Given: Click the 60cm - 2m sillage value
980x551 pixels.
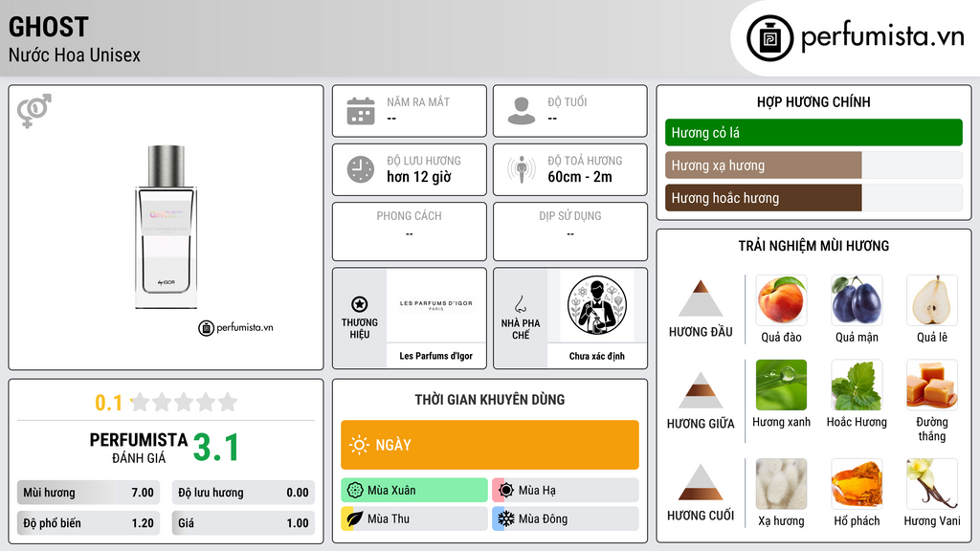Looking at the screenshot, I should (x=580, y=177).
